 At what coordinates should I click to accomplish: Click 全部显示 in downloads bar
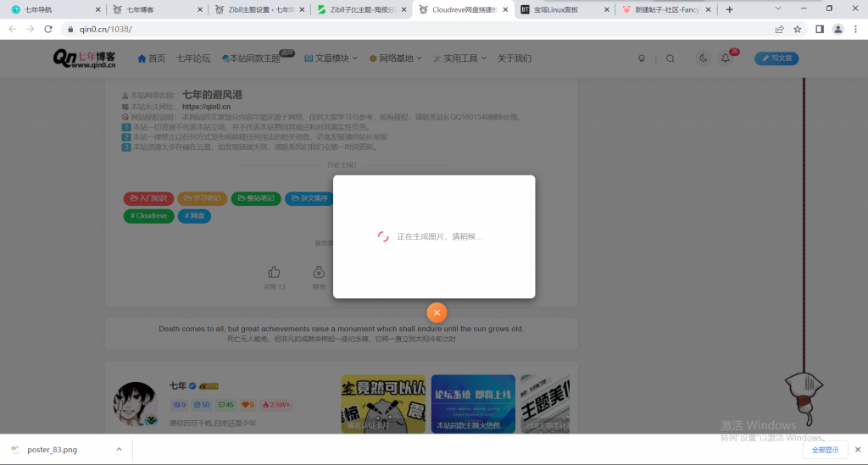825,450
